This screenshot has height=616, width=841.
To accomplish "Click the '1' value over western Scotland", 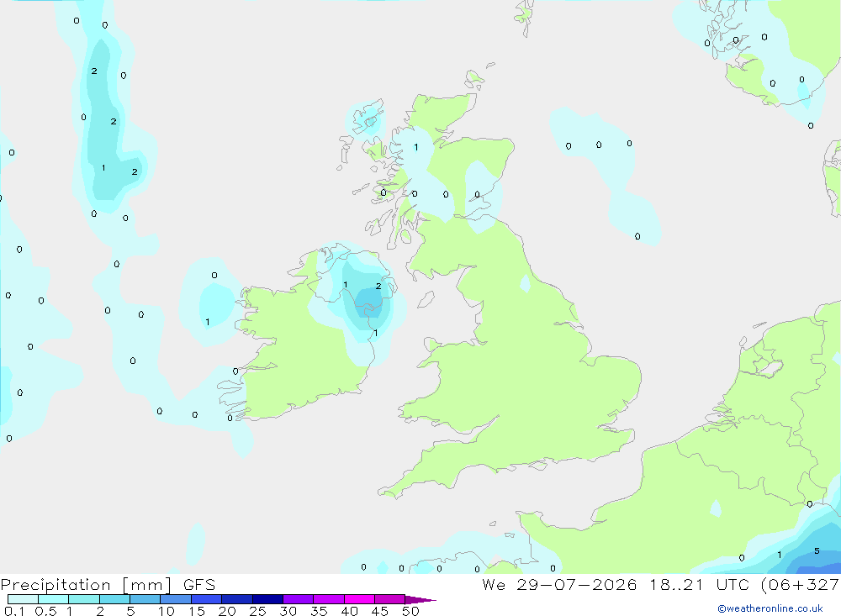I will point(415,147).
